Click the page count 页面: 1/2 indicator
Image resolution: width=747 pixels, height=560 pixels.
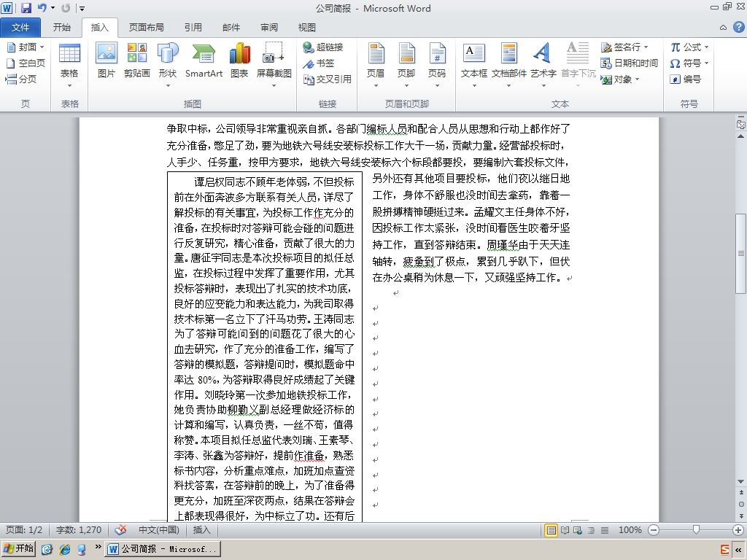click(24, 530)
